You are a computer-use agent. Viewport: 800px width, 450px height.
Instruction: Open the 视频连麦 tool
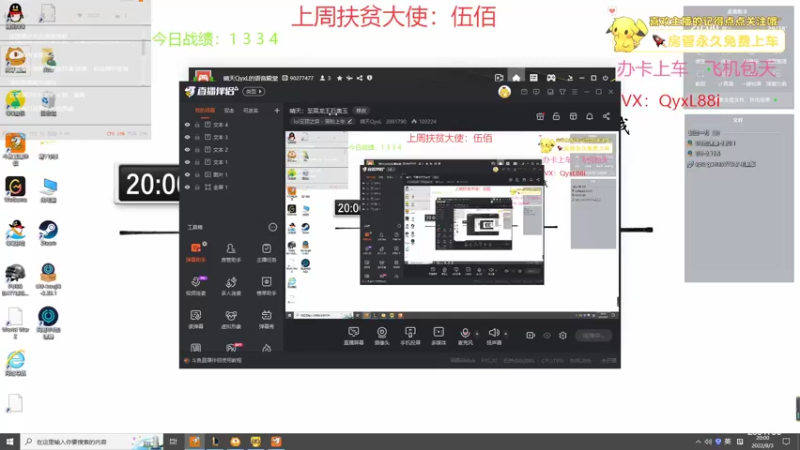(x=195, y=286)
